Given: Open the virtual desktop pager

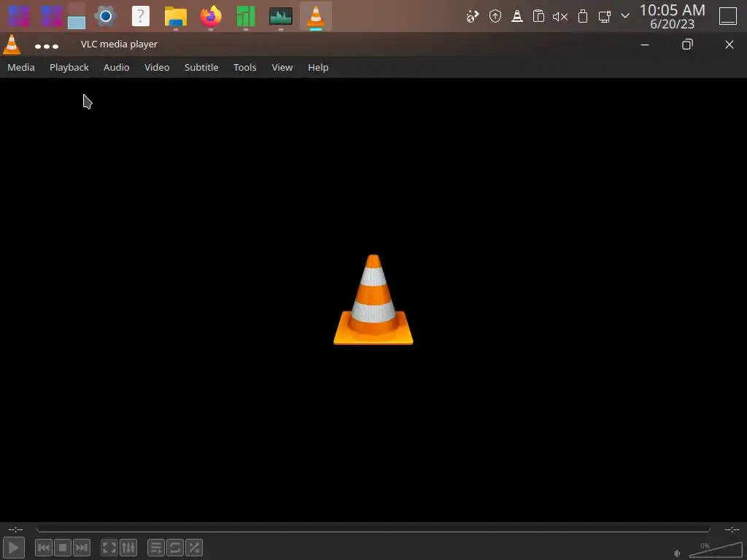Looking at the screenshot, I should tap(76, 16).
